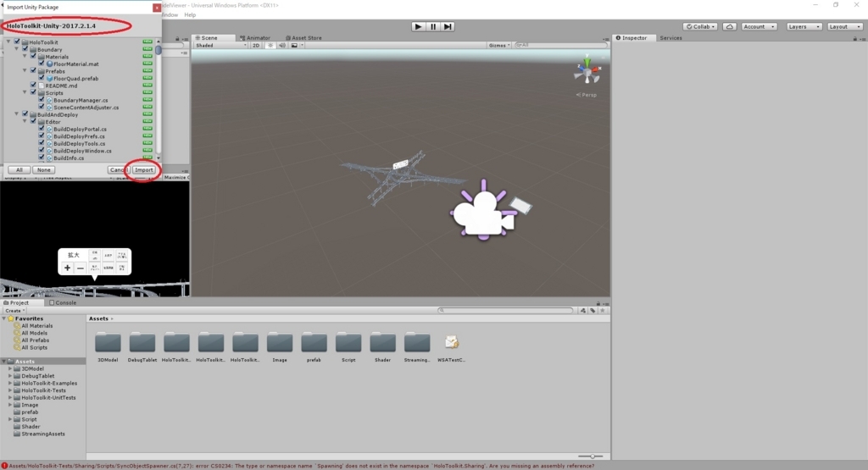Click the None button in import dialog
868x470 pixels.
[x=44, y=169]
